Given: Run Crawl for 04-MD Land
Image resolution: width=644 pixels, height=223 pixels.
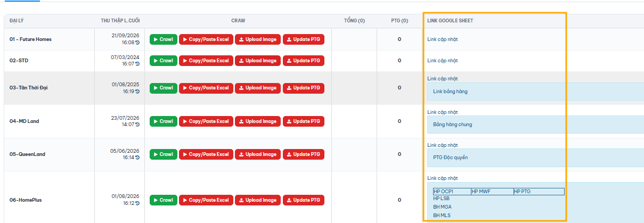Looking at the screenshot, I should click(164, 121).
